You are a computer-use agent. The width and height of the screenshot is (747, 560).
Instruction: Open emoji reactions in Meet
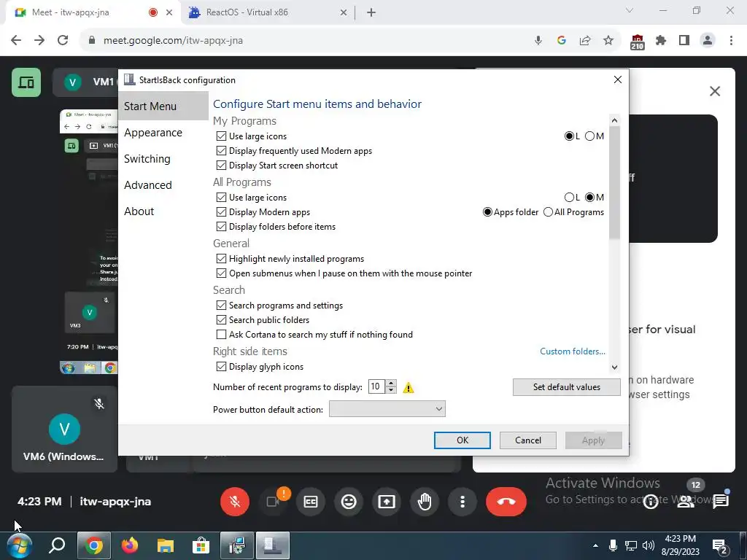349,502
